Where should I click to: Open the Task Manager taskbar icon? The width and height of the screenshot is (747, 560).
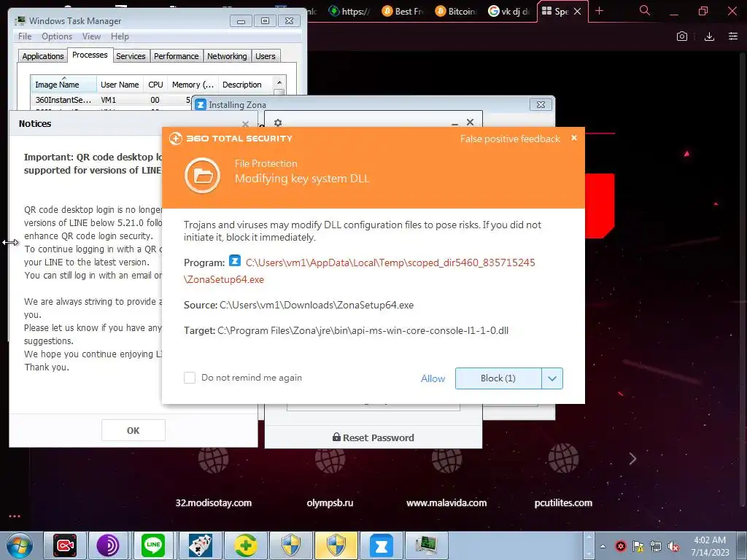(426, 545)
